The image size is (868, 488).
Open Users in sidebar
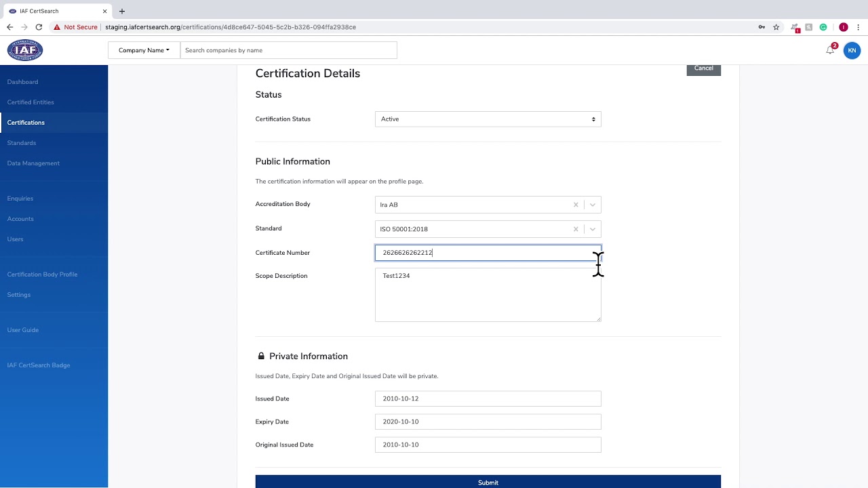(15, 239)
